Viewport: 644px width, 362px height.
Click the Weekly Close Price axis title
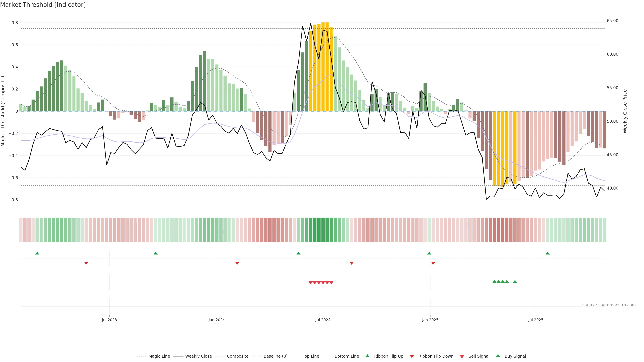[x=625, y=111]
